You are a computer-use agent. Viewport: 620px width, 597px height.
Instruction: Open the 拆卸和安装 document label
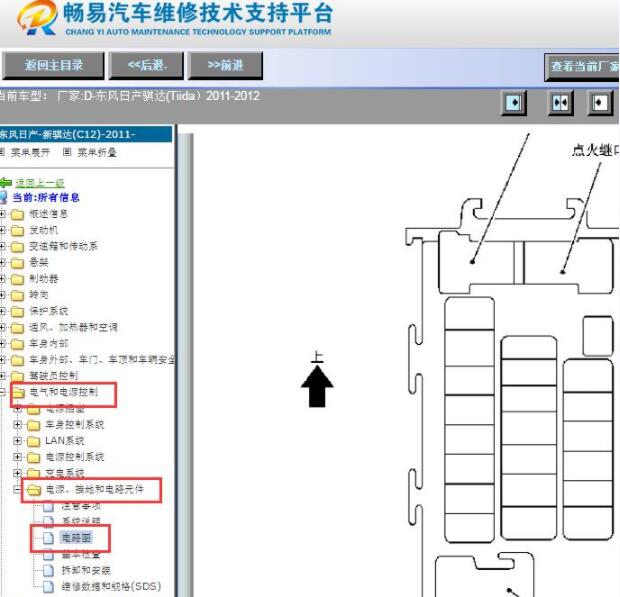[x=86, y=570]
